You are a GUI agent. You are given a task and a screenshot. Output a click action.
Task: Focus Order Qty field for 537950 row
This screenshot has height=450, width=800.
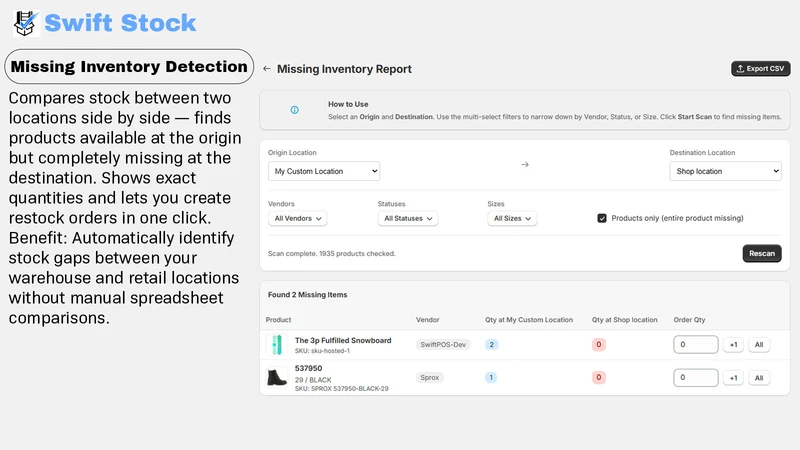[695, 378]
